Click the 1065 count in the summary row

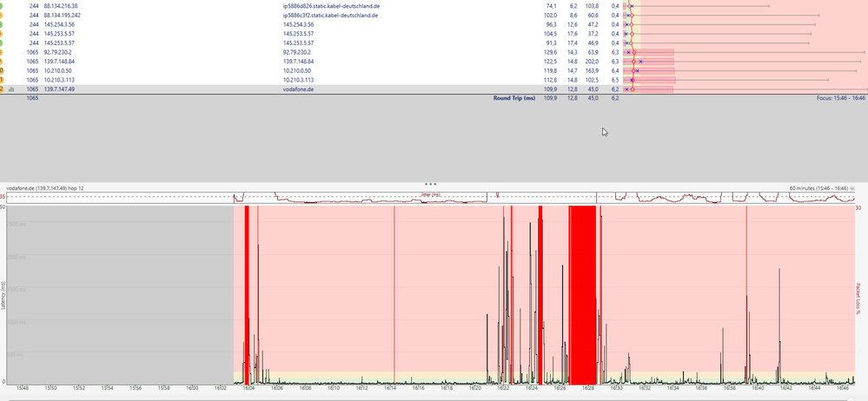[32, 98]
